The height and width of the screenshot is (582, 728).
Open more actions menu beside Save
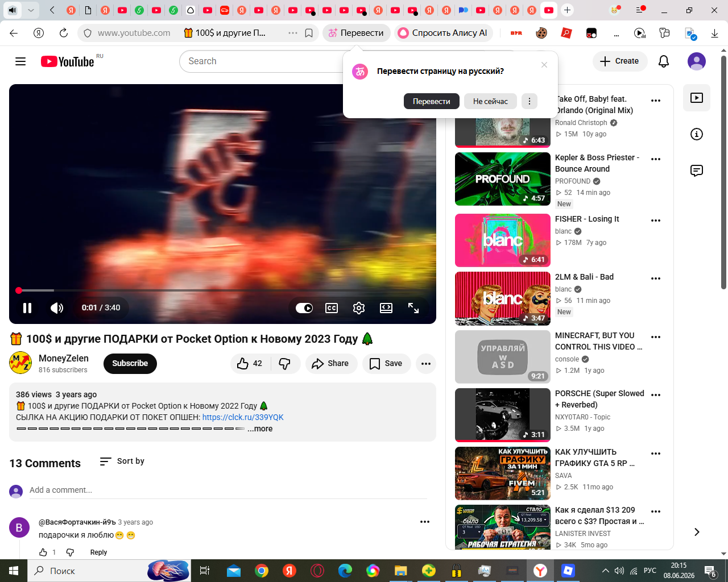tap(426, 364)
